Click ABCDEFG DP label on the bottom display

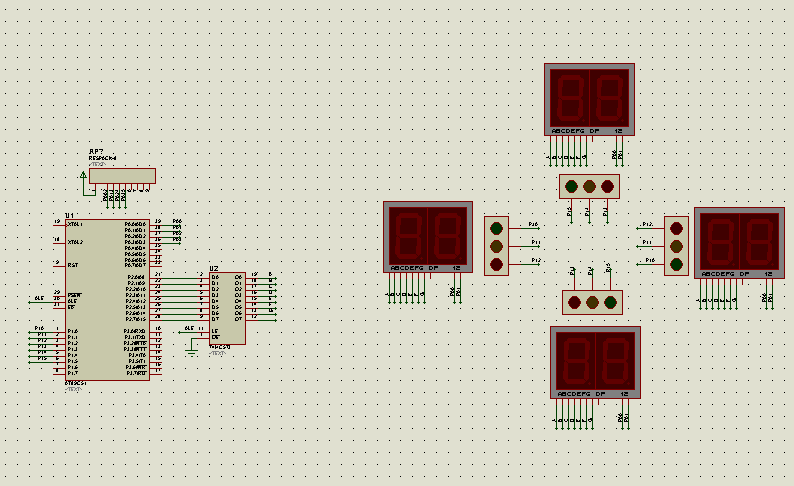(581, 394)
